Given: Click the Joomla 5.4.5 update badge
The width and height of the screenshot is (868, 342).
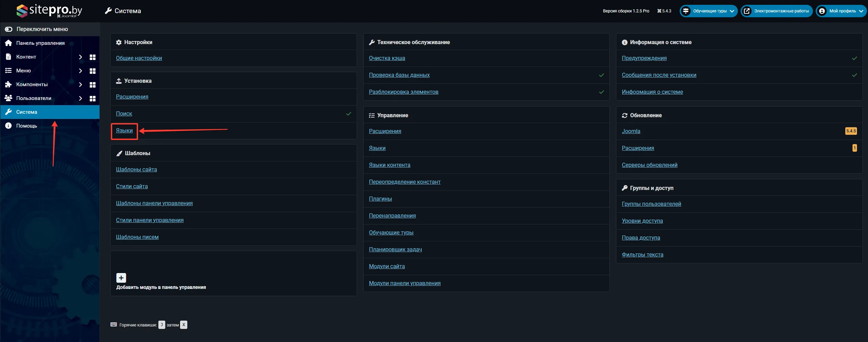Looking at the screenshot, I should point(851,131).
